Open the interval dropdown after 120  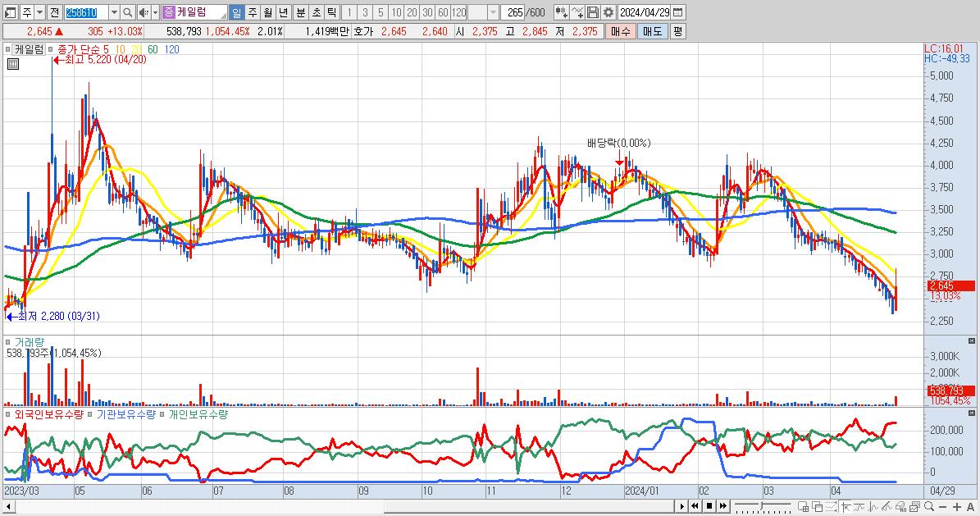(493, 11)
